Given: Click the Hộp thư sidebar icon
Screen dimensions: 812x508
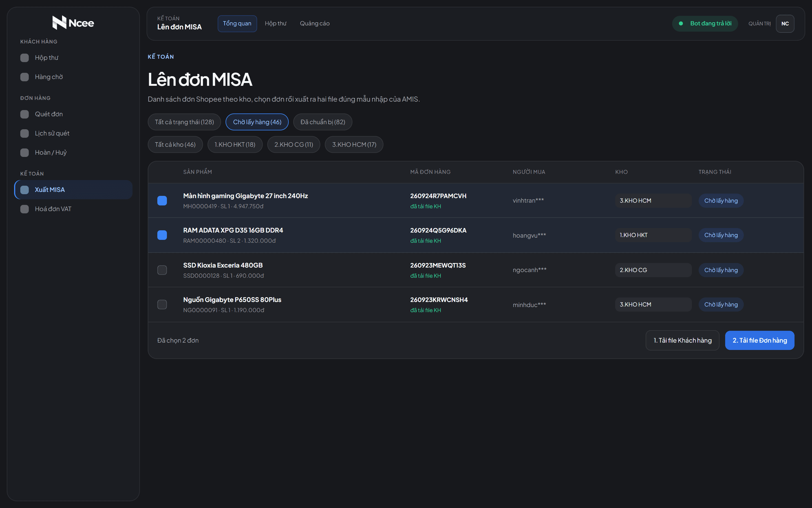Looking at the screenshot, I should [x=25, y=58].
